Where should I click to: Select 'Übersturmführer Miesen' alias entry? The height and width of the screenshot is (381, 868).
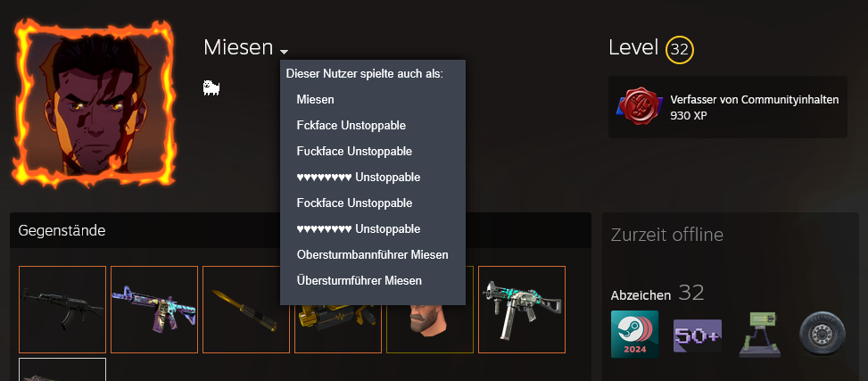point(360,281)
